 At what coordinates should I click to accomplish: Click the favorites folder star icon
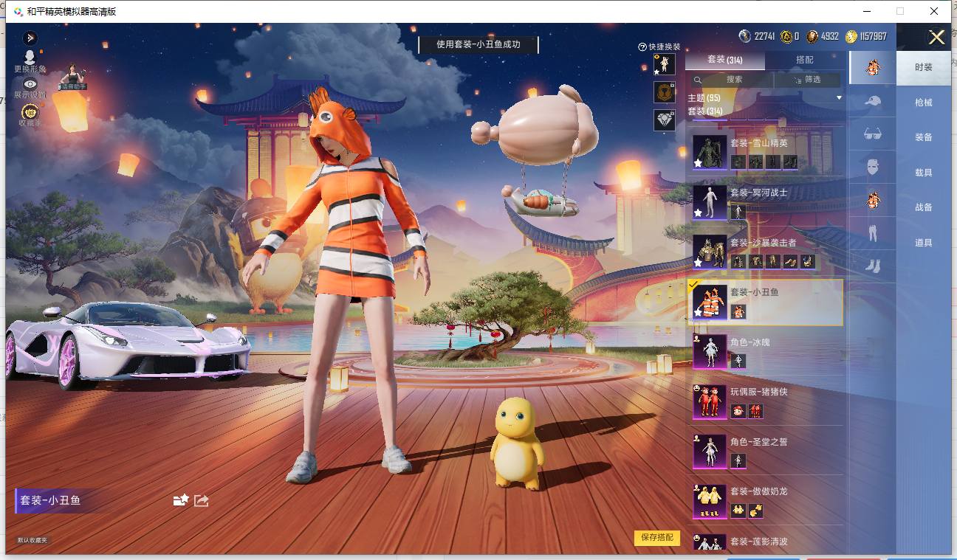click(181, 500)
